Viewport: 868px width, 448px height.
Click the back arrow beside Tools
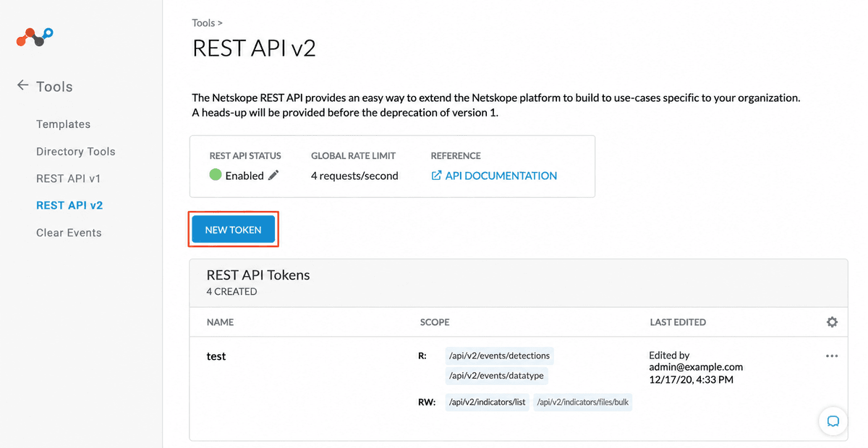22,85
